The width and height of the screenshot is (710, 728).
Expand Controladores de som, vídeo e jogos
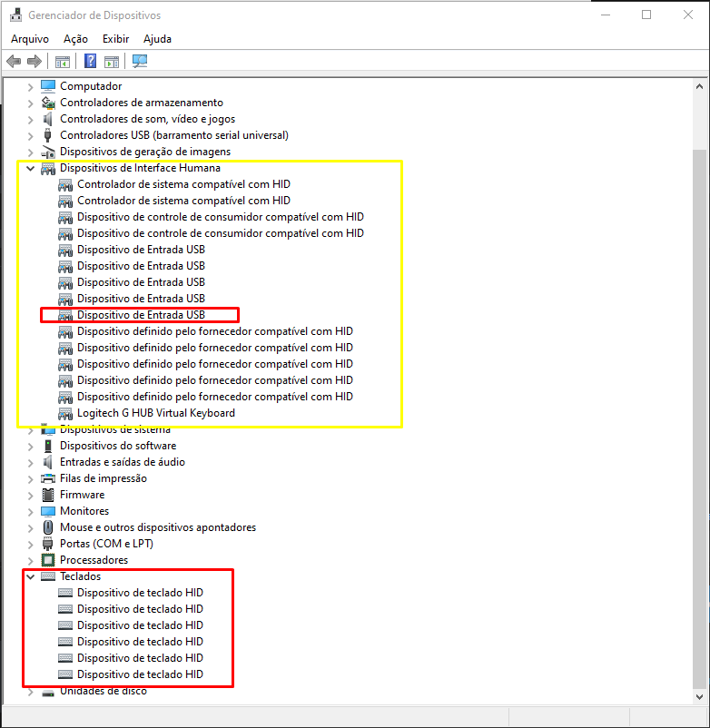pos(30,119)
